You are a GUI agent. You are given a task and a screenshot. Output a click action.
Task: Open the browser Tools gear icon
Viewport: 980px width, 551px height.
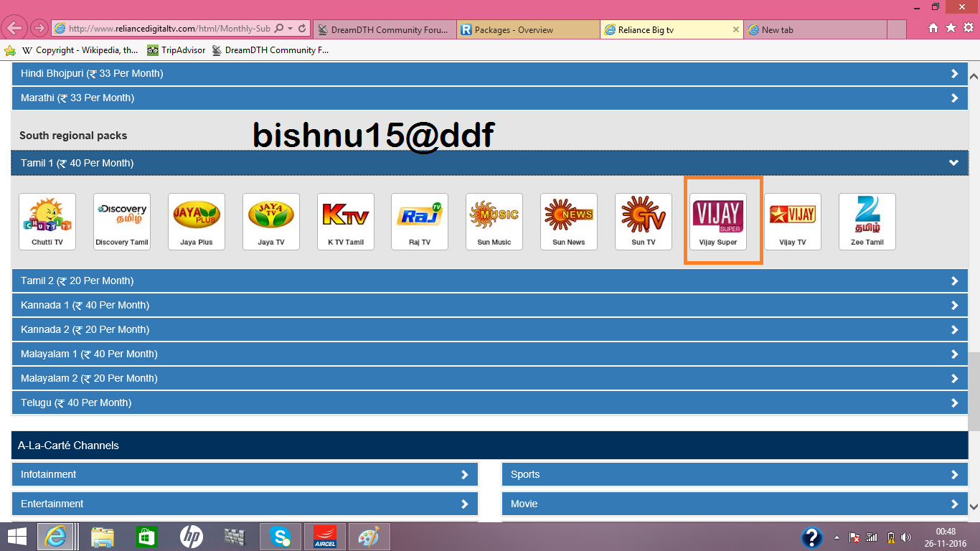tap(968, 28)
